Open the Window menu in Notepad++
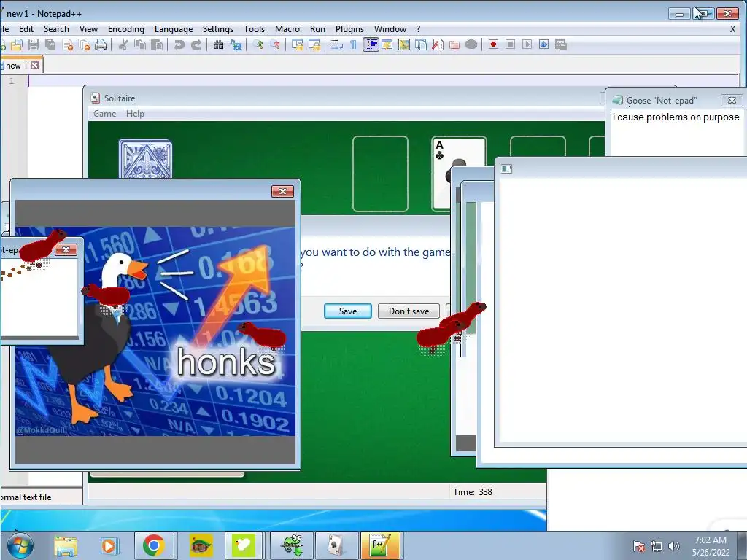Viewport: 747px width, 560px height. (x=390, y=29)
